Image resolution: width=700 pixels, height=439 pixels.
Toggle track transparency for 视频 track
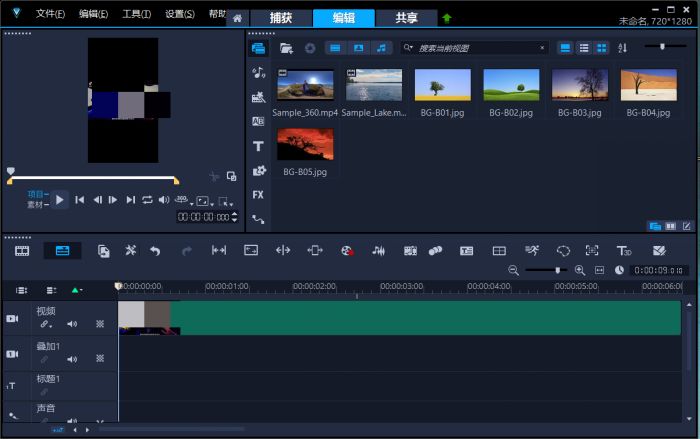[x=100, y=324]
